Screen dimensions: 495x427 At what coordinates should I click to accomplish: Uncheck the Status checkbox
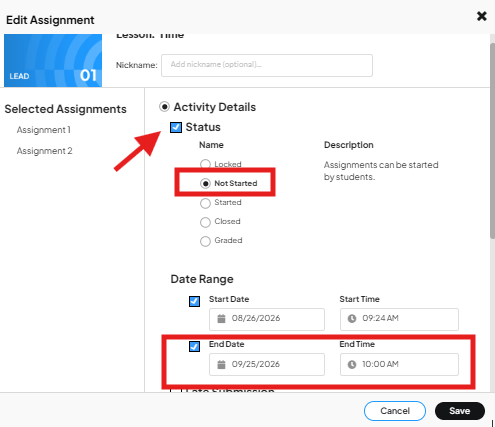coord(176,127)
